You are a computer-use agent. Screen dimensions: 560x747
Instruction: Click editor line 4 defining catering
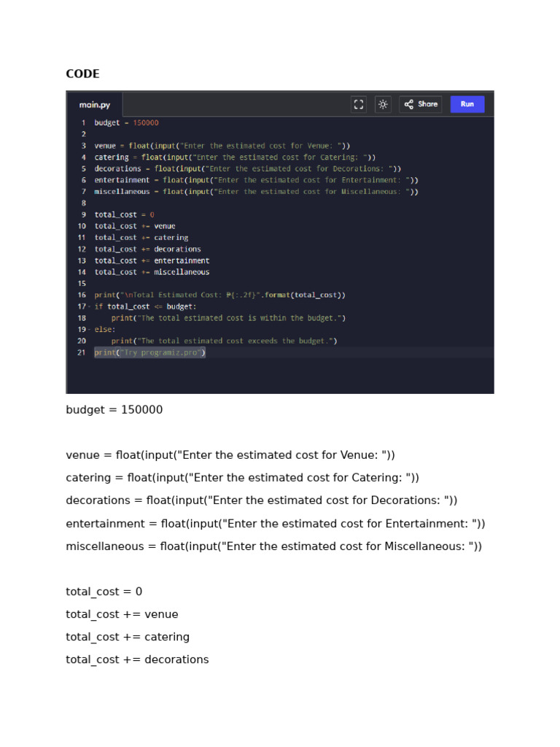[235, 158]
